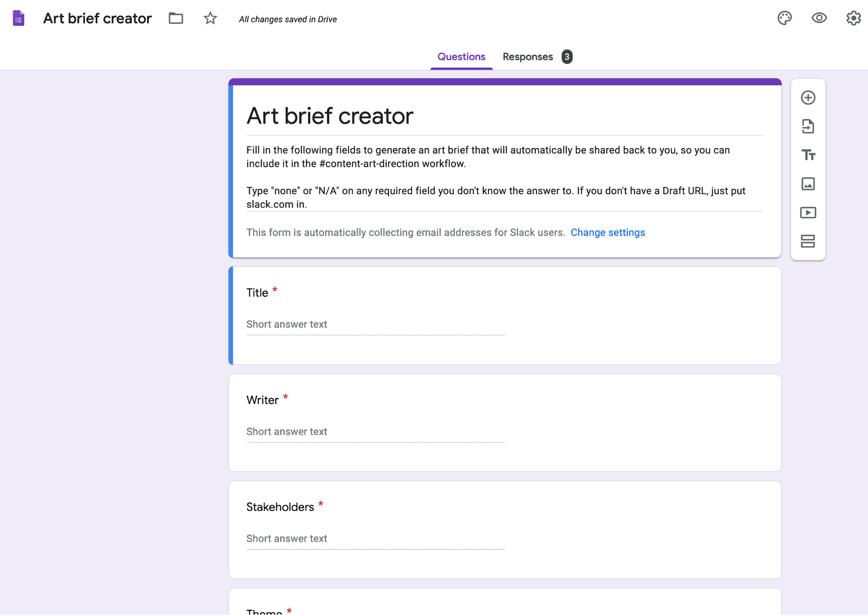Open the preview form eye icon
Image resolution: width=868 pixels, height=615 pixels.
[x=819, y=17]
